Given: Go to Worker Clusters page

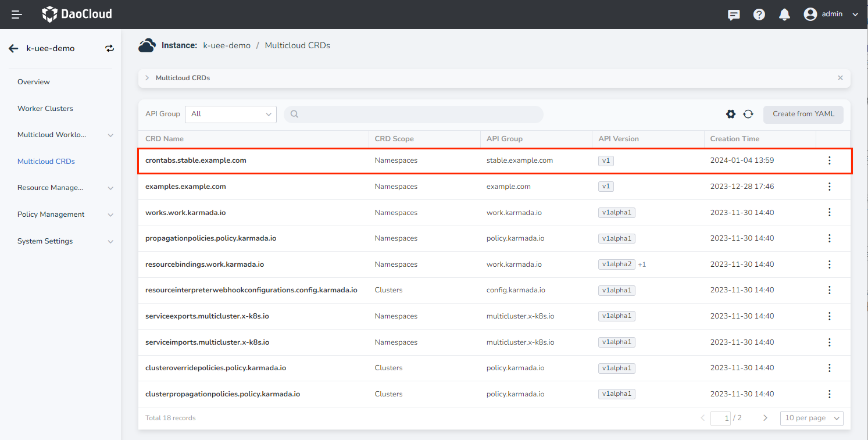Looking at the screenshot, I should [45, 109].
